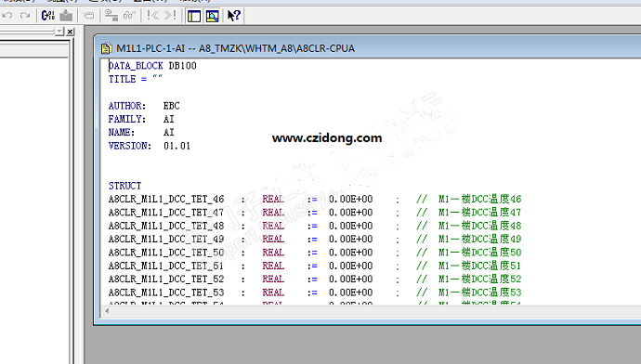Viewport: 641px width, 364px height.
Task: Click the left arrow of horizontal scrollbar
Action: click(x=107, y=311)
